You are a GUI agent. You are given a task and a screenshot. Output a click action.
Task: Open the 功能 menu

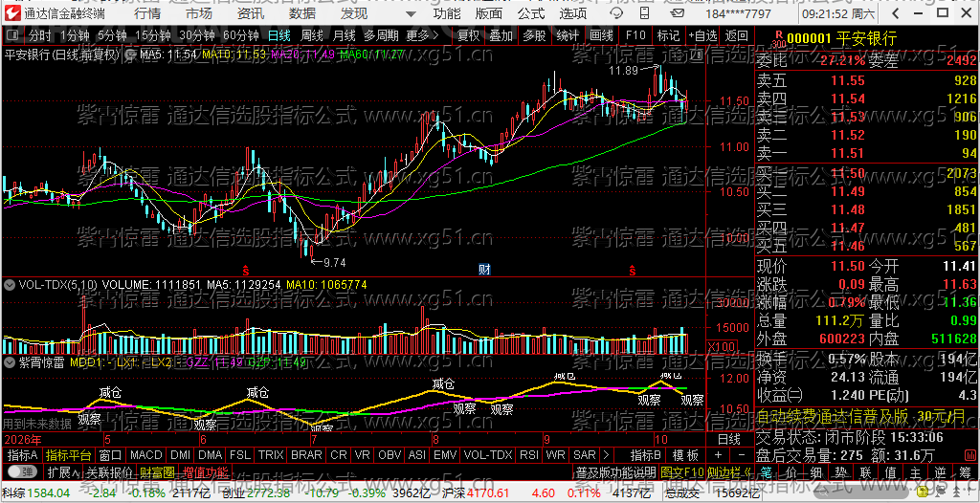coord(447,13)
